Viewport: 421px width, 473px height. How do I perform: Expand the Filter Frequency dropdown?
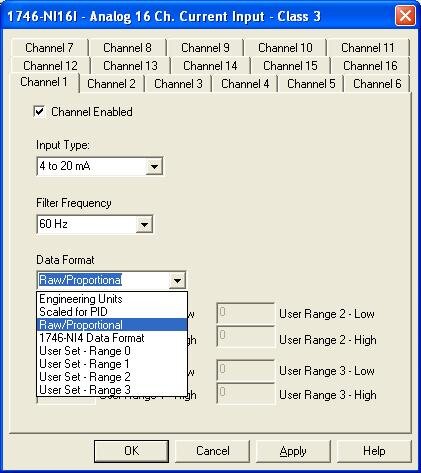[144, 224]
